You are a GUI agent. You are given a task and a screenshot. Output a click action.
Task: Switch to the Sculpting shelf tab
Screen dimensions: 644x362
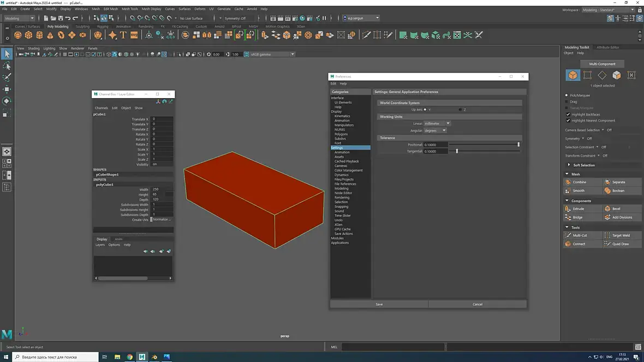(82, 26)
